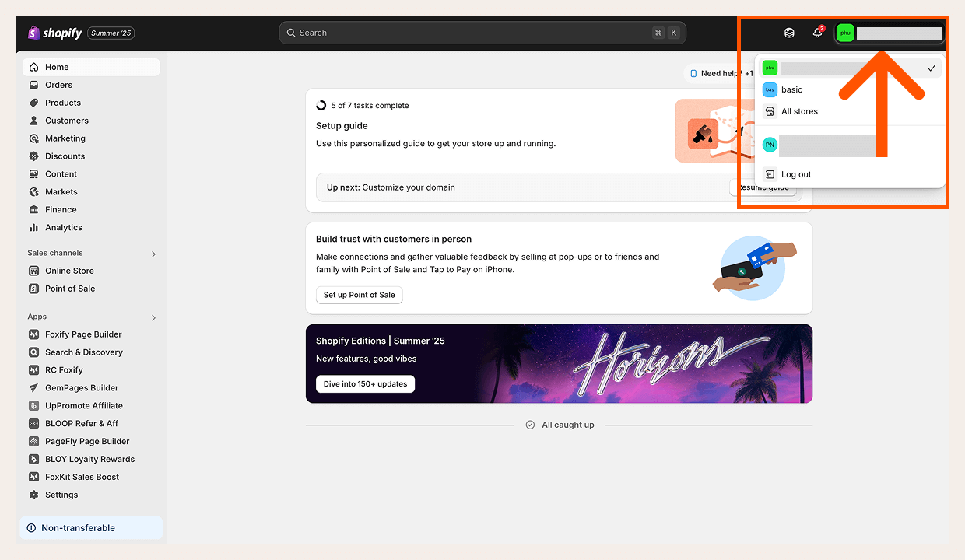Click the Analytics bar chart icon
The width and height of the screenshot is (965, 560).
point(33,228)
